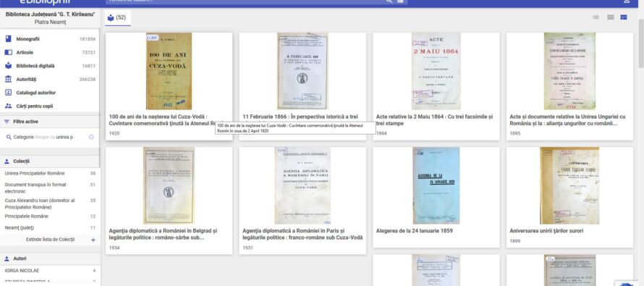Click the Monografii book icon
Screen dimensions: 644x286
(8, 39)
